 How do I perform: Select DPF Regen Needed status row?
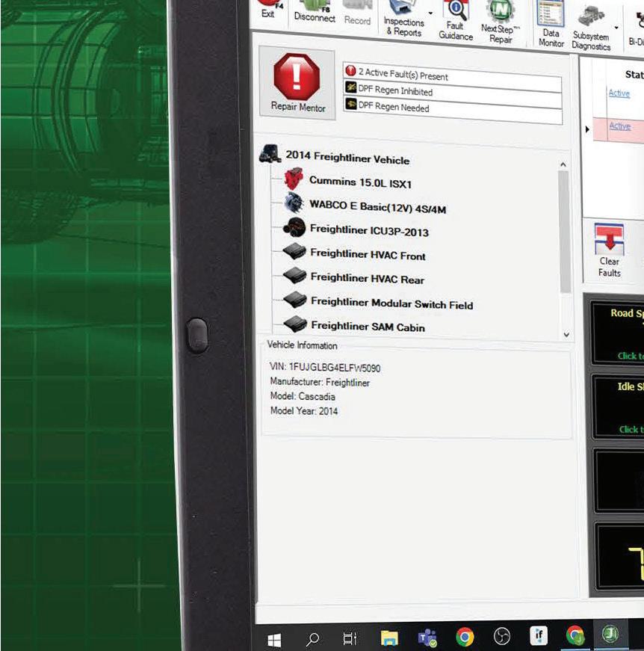tap(452, 109)
